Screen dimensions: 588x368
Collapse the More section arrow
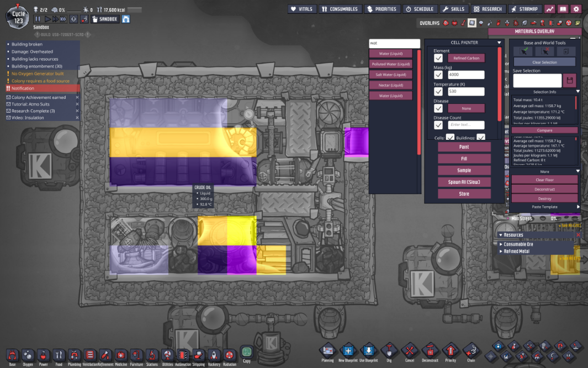[578, 171]
